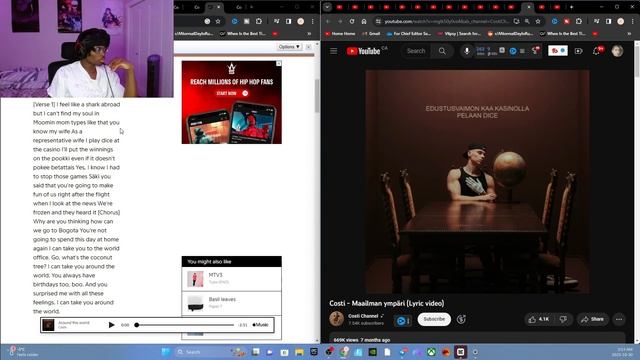Screen dimensions: 640x360
Task: Bookmark YouTube page with star icon
Action: pyautogui.click(x=538, y=21)
